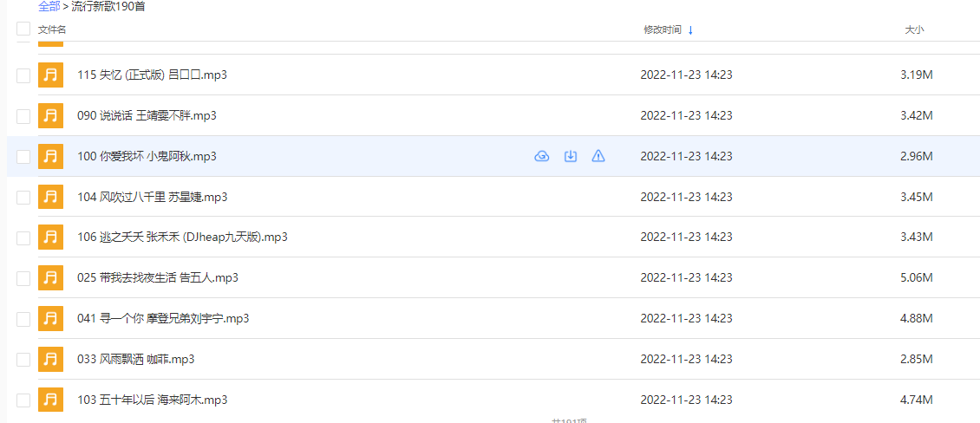Click size 3.42M of 090 说说话
Image resolution: width=980 pixels, height=423 pixels.
point(916,115)
